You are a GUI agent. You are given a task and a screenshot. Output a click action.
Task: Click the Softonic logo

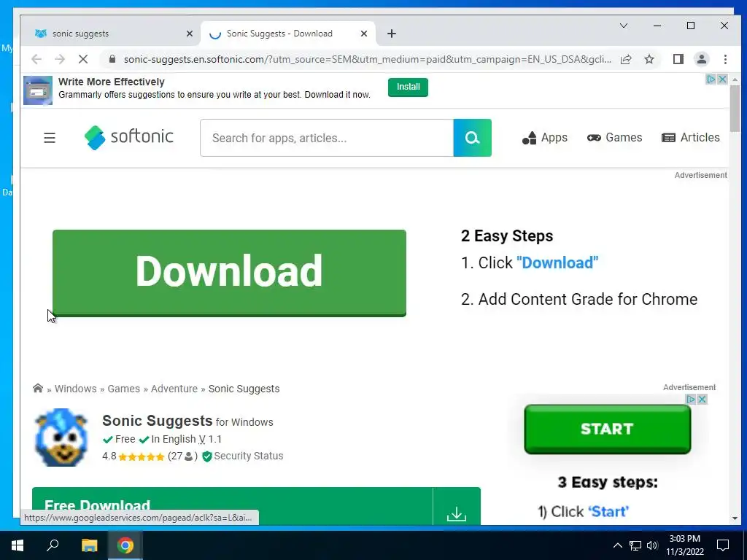click(x=128, y=137)
